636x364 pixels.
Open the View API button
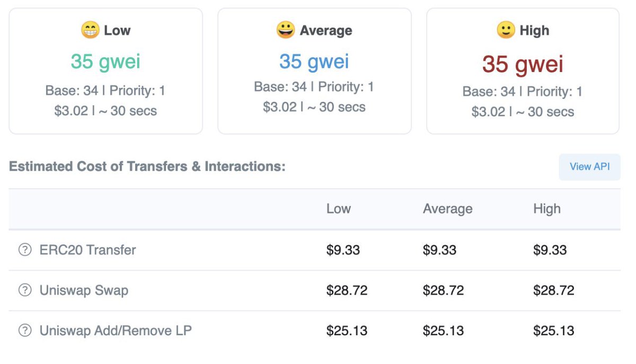[x=589, y=167]
